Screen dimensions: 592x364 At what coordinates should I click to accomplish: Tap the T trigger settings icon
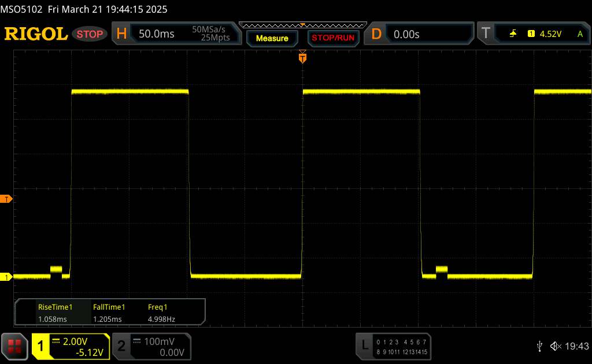tap(484, 34)
